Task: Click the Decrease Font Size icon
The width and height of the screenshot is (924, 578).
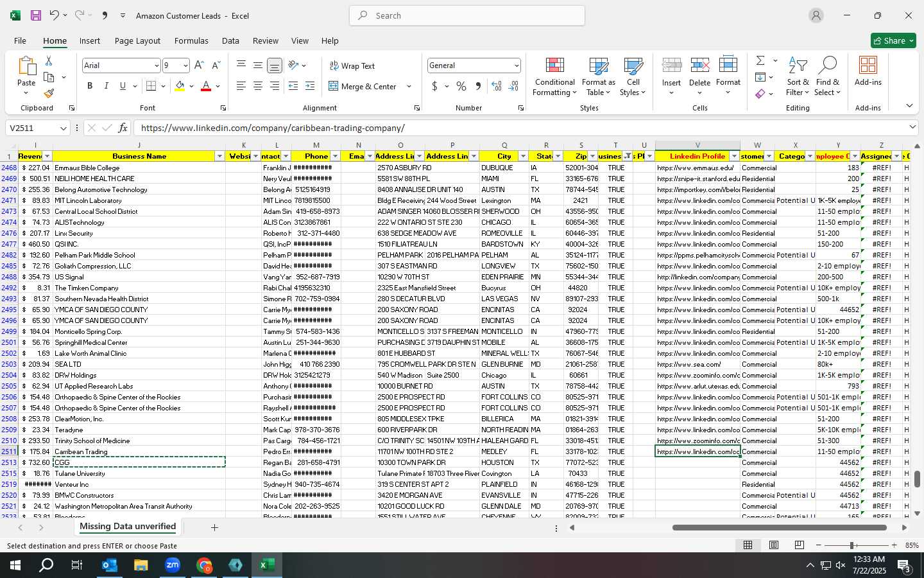Action: pyautogui.click(x=216, y=66)
